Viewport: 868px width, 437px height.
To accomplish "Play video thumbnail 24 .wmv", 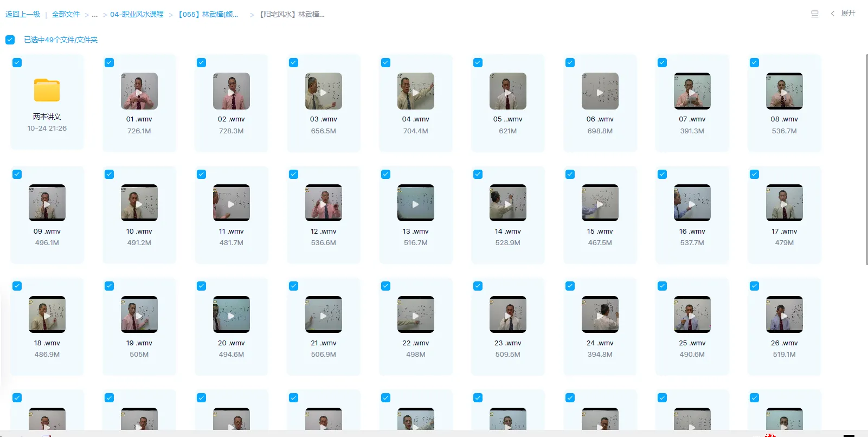I will click(x=600, y=314).
